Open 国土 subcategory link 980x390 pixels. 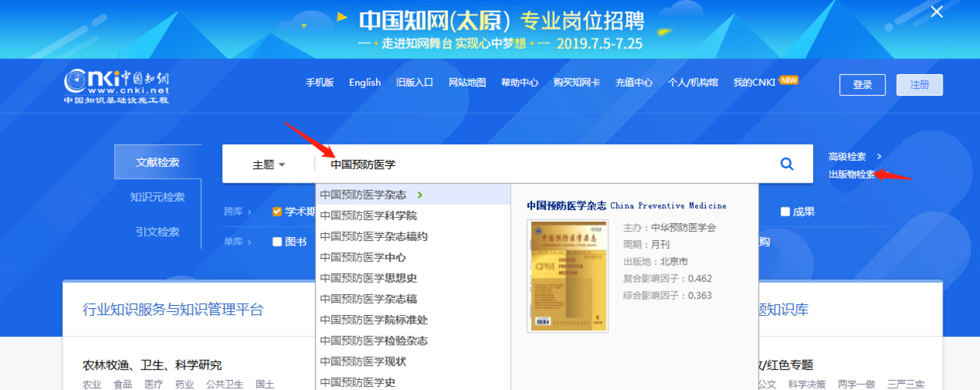[265, 385]
